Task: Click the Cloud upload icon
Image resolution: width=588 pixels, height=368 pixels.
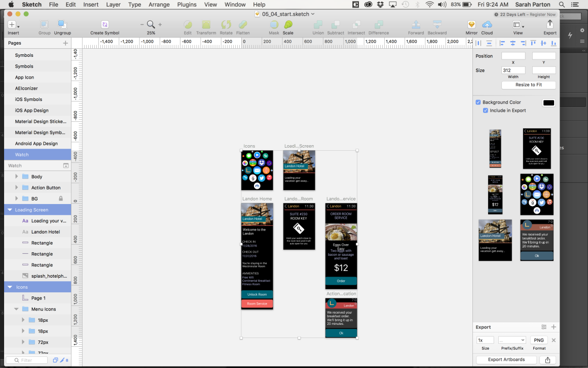Action: tap(487, 25)
